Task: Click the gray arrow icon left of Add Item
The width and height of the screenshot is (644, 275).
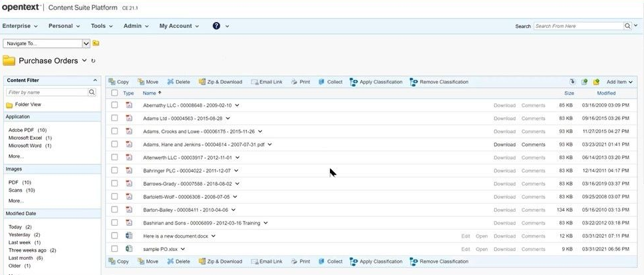Action: tap(572, 82)
